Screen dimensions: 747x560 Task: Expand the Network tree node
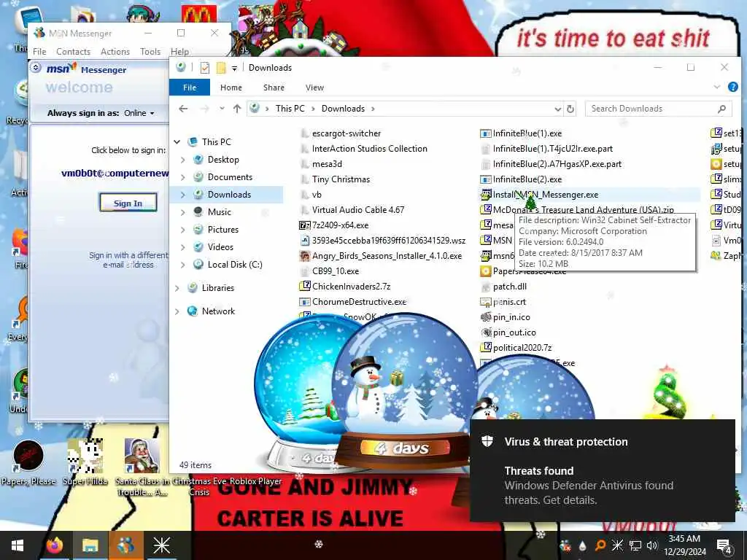point(177,311)
